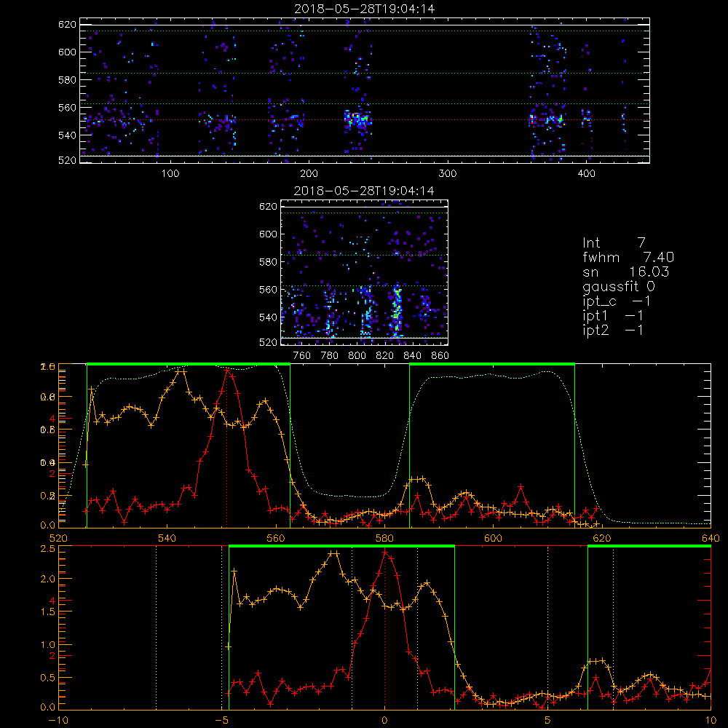Click the bright vertical streak near 830 in middle image
This screenshot has height=728, width=728.
[397, 311]
